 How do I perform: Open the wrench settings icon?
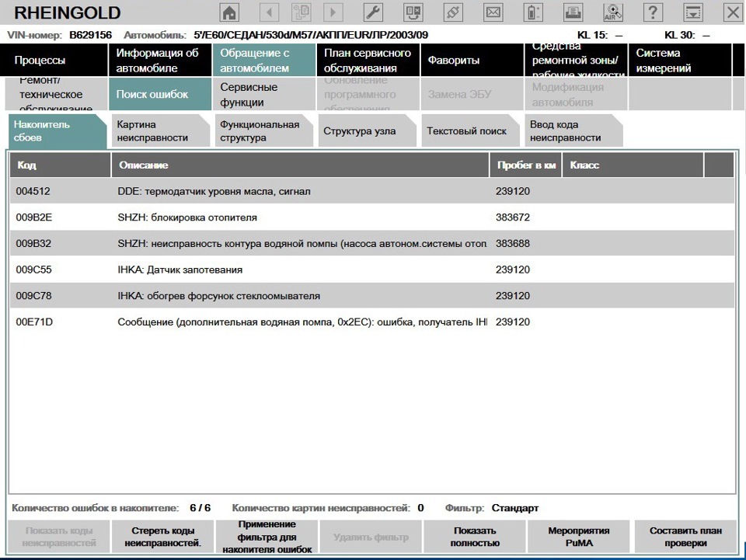coord(373,12)
